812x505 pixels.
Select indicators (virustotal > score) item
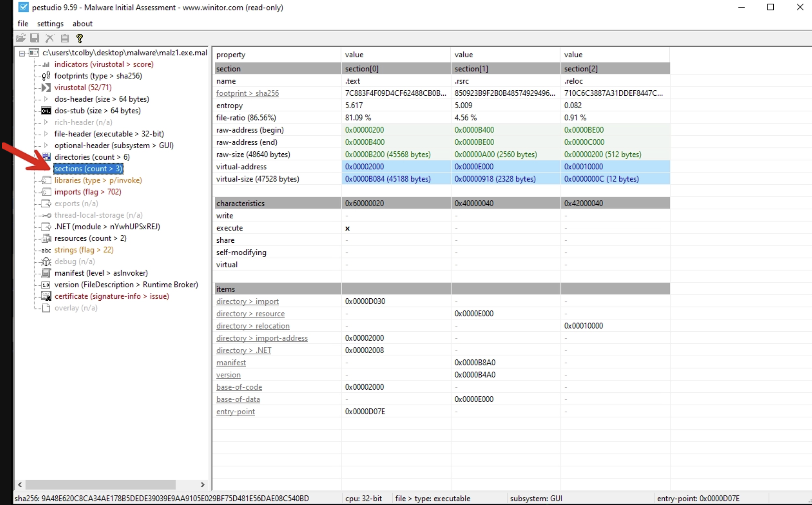click(x=104, y=64)
